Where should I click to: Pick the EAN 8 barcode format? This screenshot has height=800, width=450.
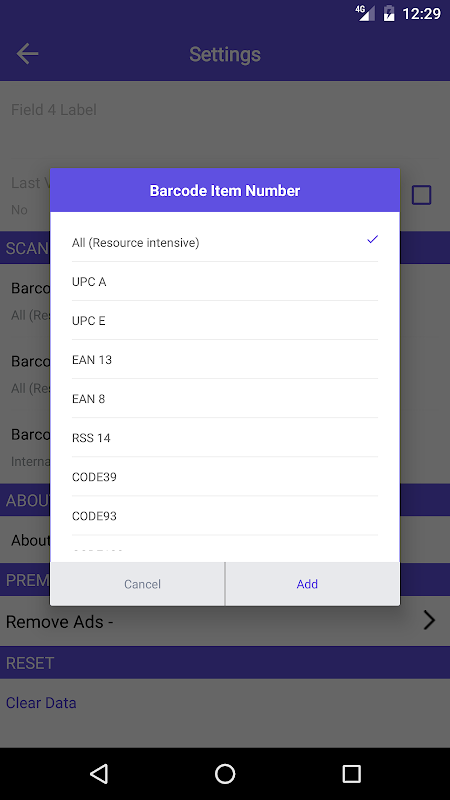[225, 398]
